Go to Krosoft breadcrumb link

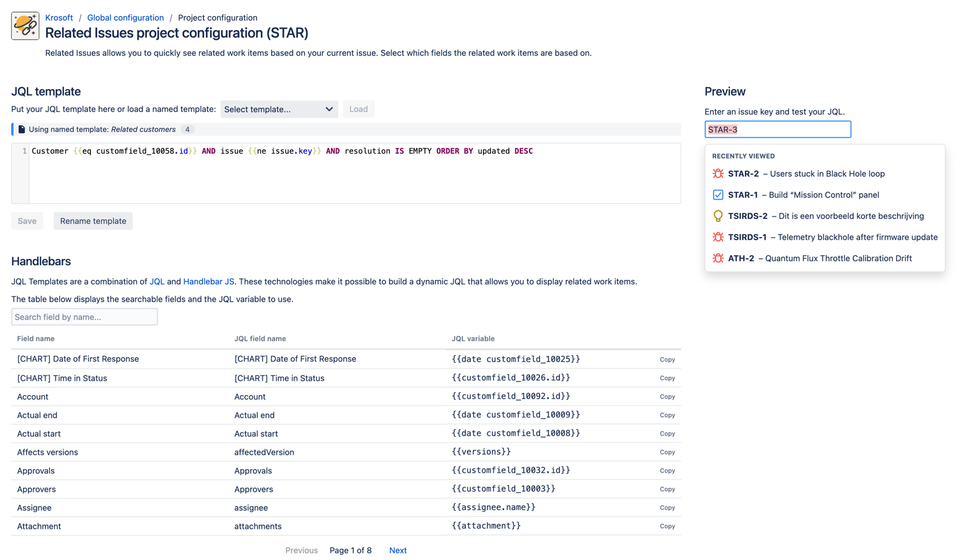pos(59,17)
